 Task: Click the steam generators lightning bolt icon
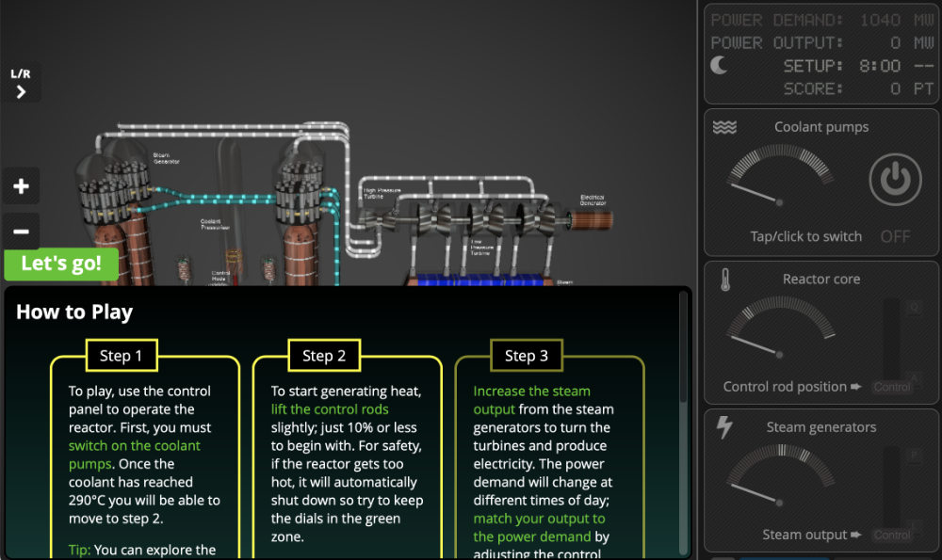coord(724,427)
